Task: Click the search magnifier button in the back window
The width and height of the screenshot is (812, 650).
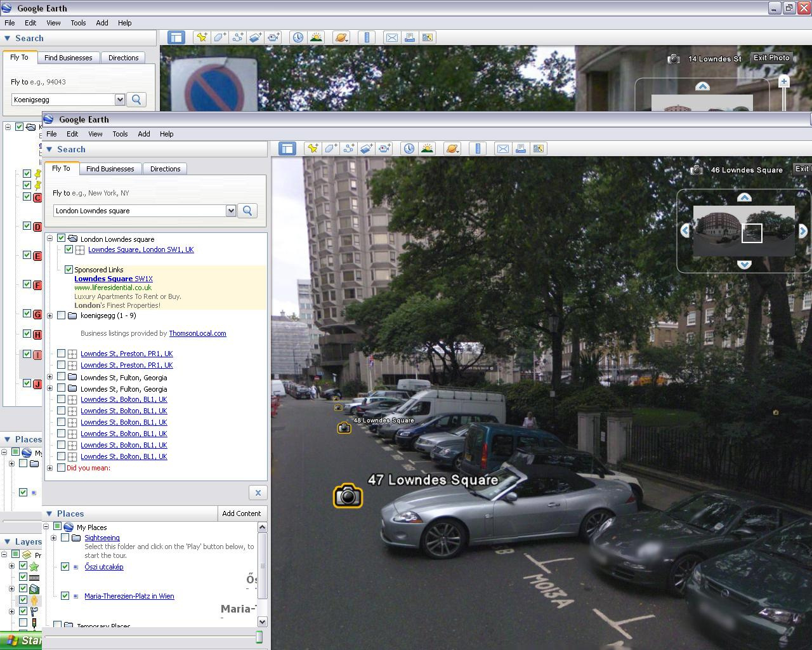Action: [x=136, y=100]
